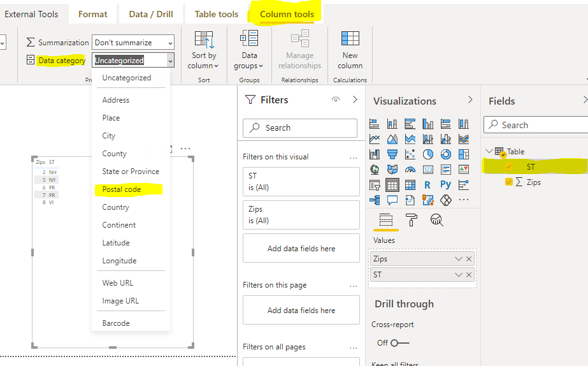Collapse the Table node in Fields
Viewport: 588px width, 366px height.
click(x=489, y=151)
